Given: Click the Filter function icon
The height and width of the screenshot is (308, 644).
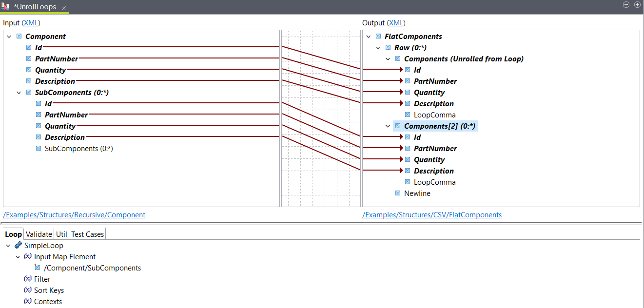Looking at the screenshot, I should tap(28, 279).
